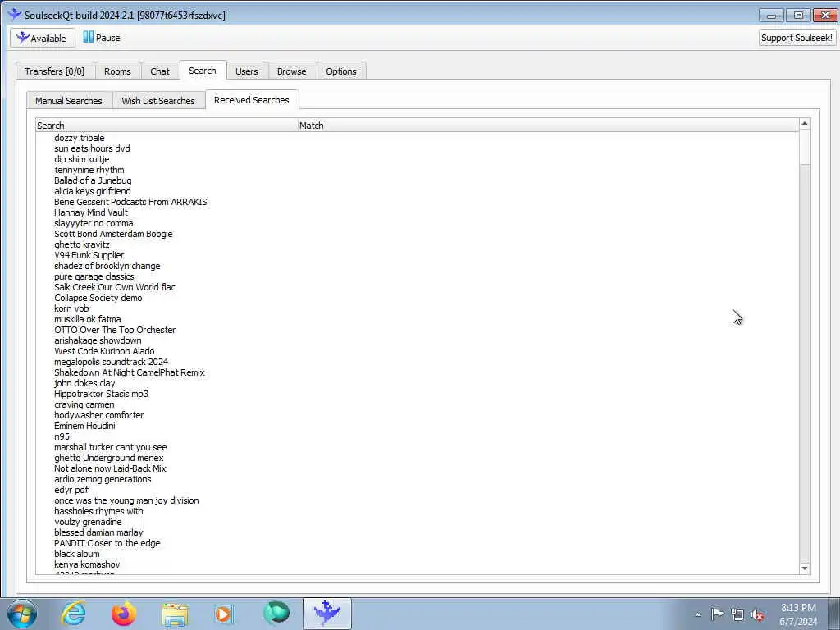
Task: Open the Windows Start menu orb
Action: (22, 614)
